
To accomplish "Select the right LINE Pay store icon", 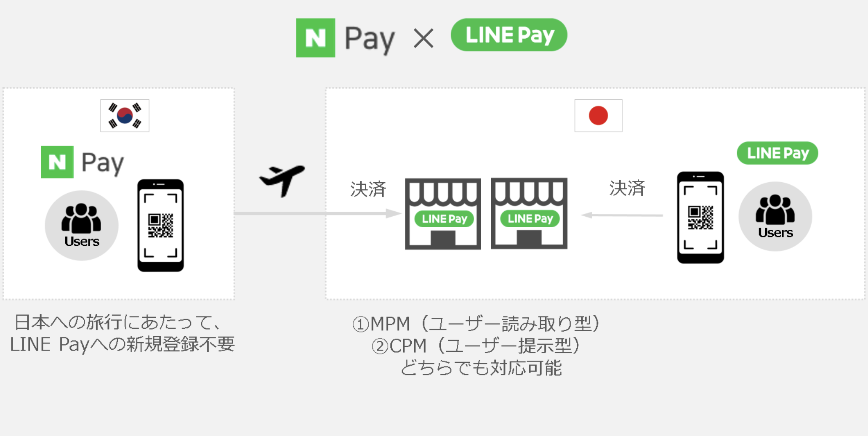I will click(x=529, y=213).
